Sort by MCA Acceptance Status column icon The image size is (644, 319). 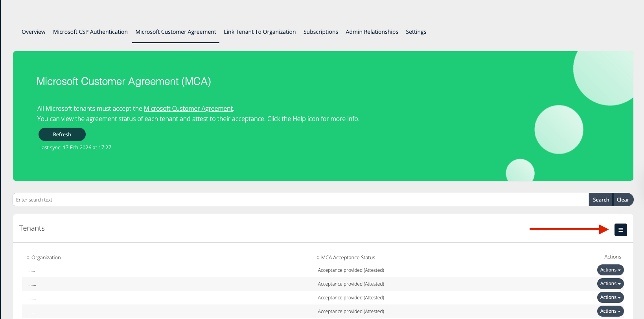point(318,258)
